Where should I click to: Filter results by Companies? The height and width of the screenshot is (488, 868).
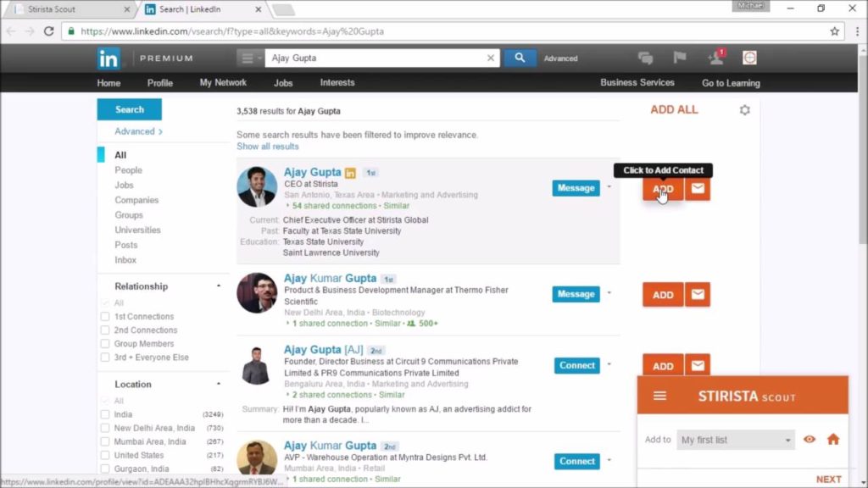click(x=136, y=200)
